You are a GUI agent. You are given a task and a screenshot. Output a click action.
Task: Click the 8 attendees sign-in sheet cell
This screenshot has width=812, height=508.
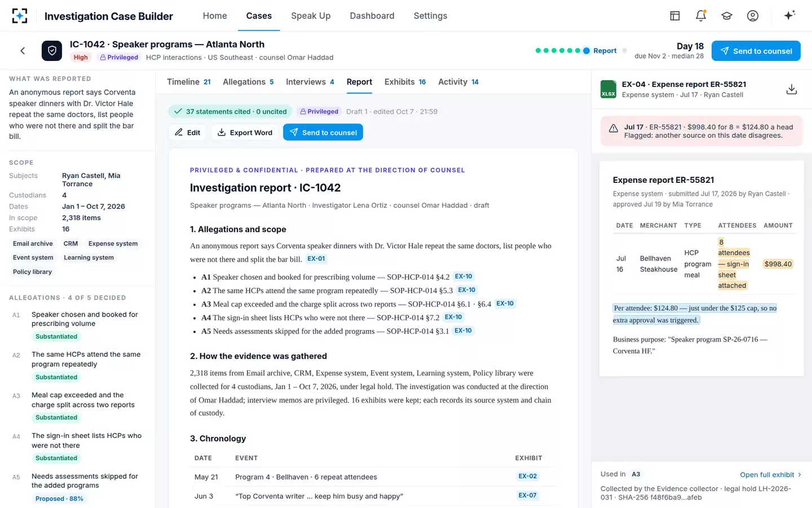pyautogui.click(x=734, y=264)
